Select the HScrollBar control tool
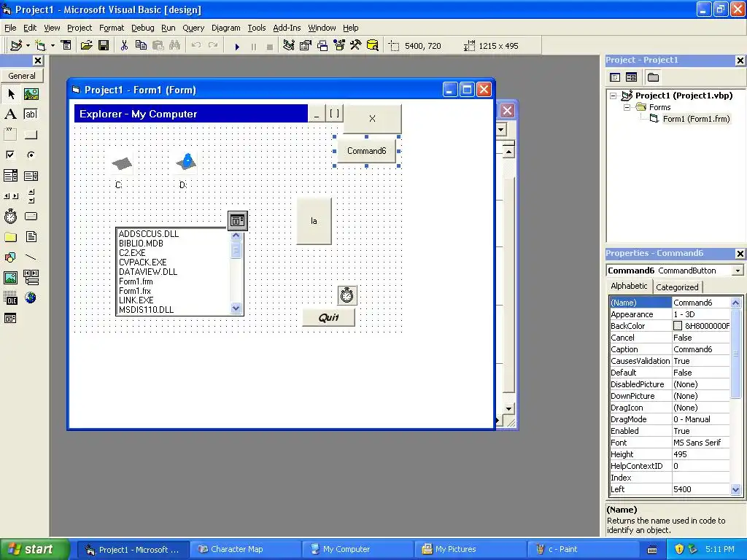This screenshot has width=747, height=560. [10, 196]
